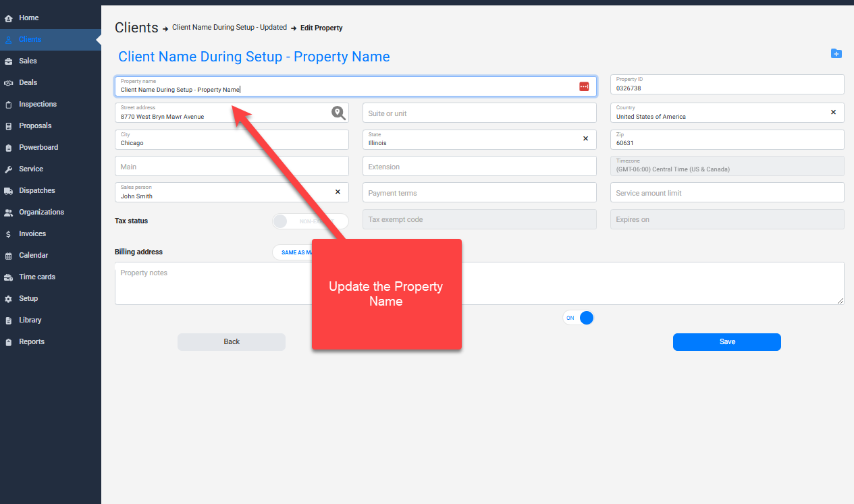Click the map pin icon in Street address
Screen dimensions: 854x504
pos(338,113)
